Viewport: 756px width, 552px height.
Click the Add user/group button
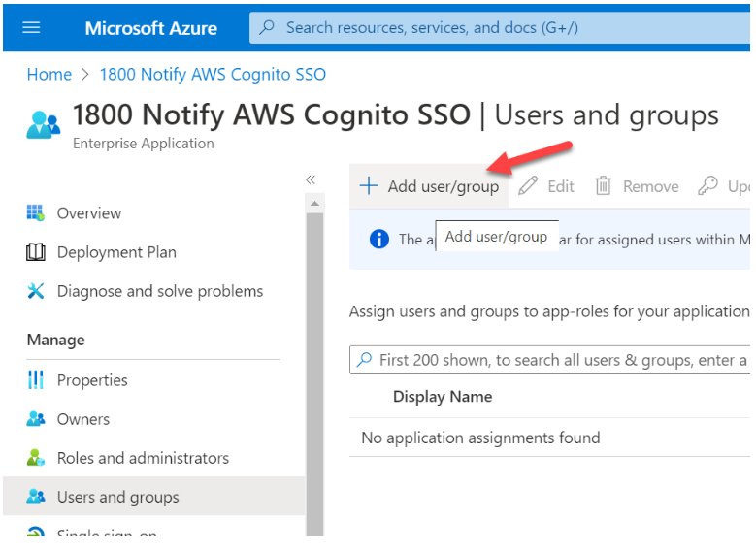[x=429, y=186]
